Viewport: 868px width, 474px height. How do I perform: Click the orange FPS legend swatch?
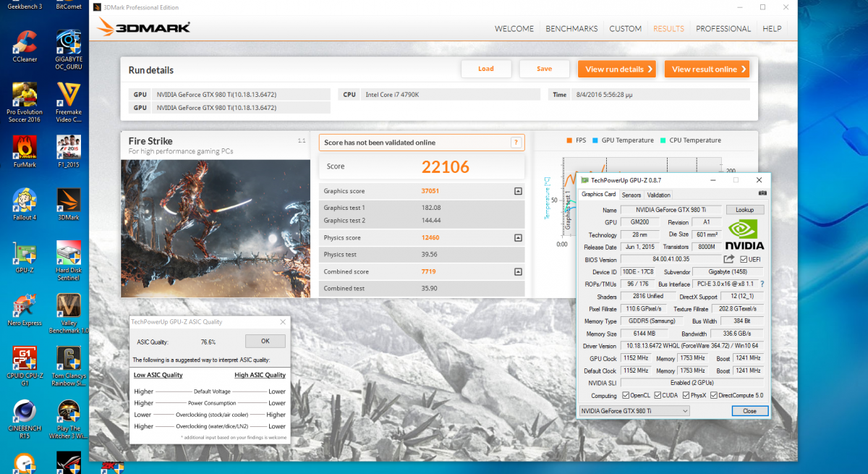tap(569, 140)
